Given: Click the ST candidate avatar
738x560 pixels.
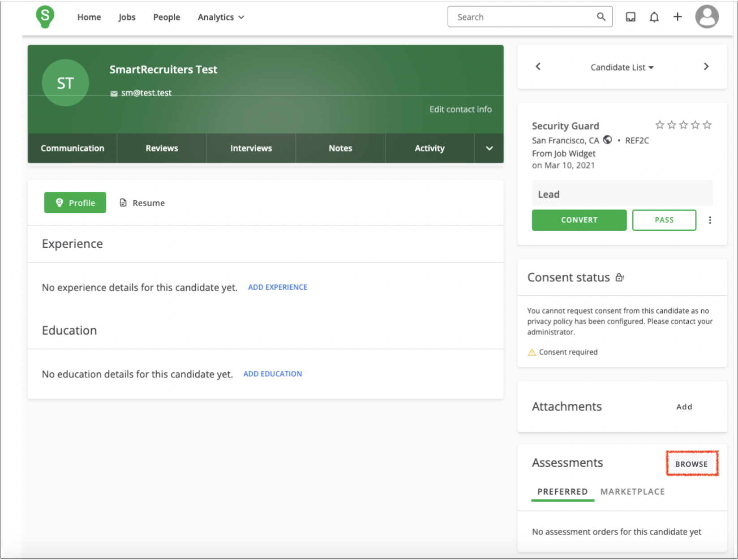Looking at the screenshot, I should pyautogui.click(x=65, y=83).
